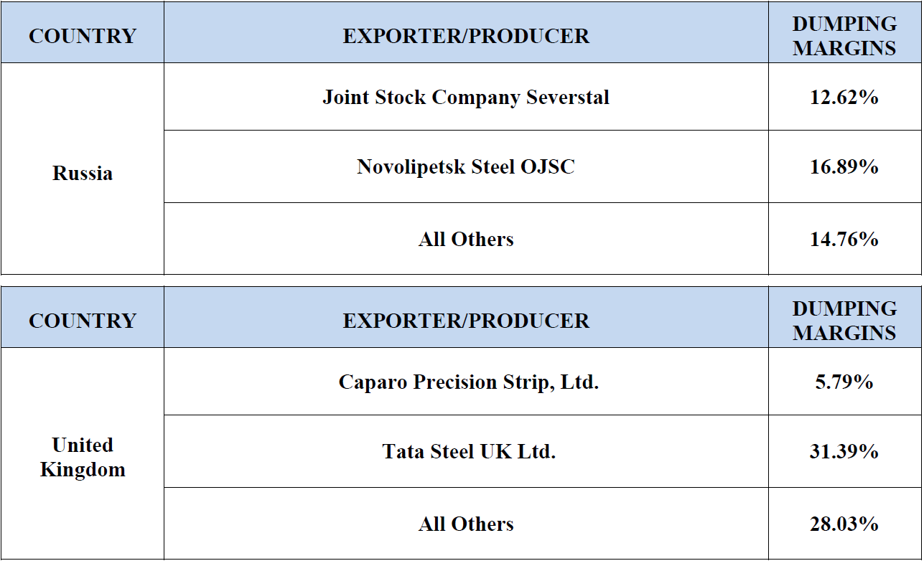
Task: Click DUMPING MARGINS header above 12.62%
Action: [844, 36]
